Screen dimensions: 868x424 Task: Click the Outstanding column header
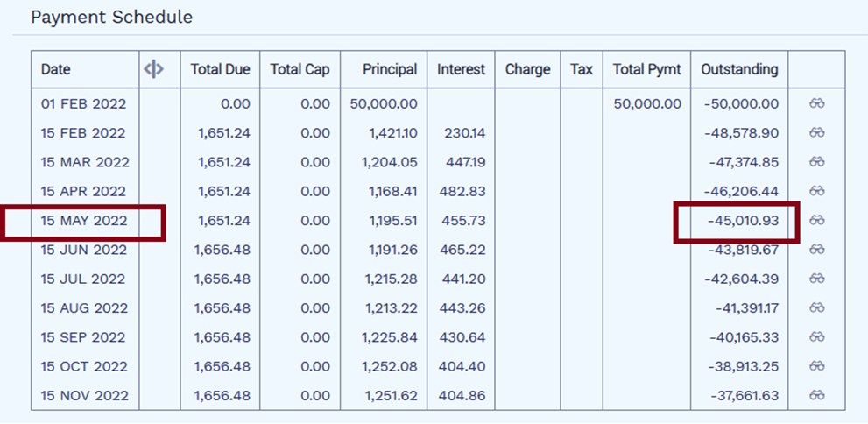pyautogui.click(x=739, y=69)
